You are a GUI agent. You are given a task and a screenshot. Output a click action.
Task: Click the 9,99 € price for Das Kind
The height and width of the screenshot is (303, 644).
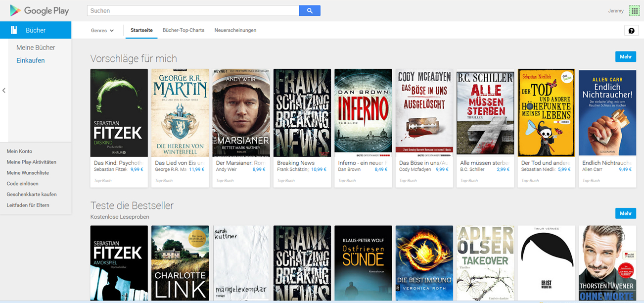tap(137, 169)
